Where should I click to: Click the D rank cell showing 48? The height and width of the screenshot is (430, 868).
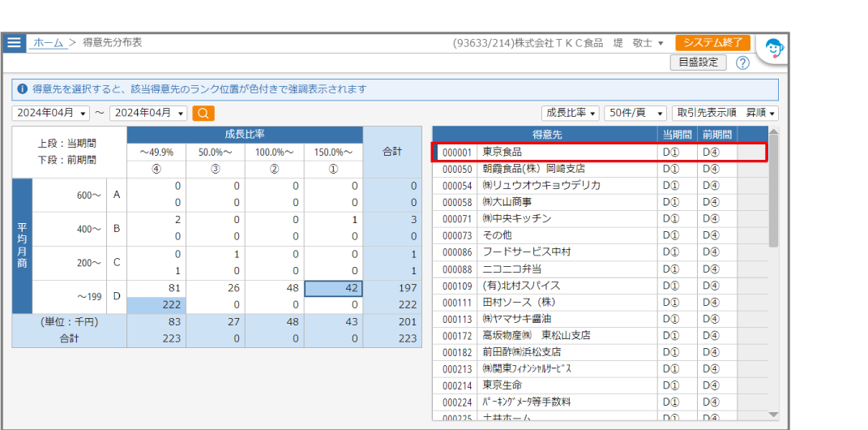[275, 288]
